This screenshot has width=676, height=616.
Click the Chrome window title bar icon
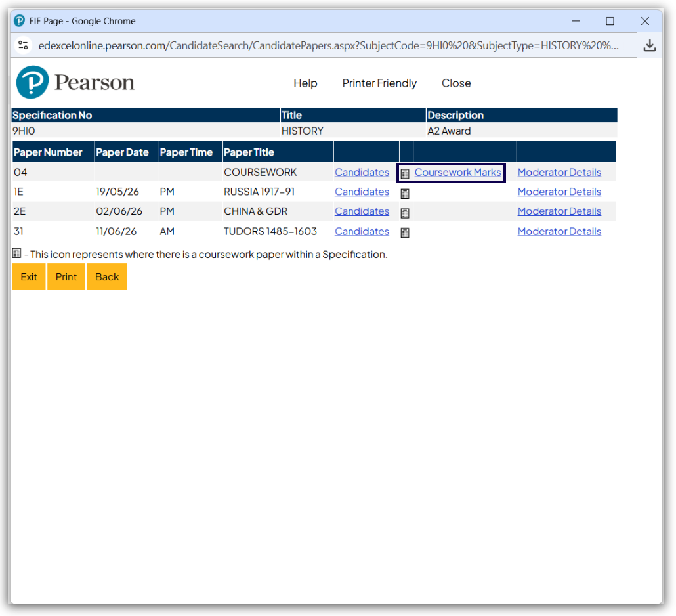[20, 21]
